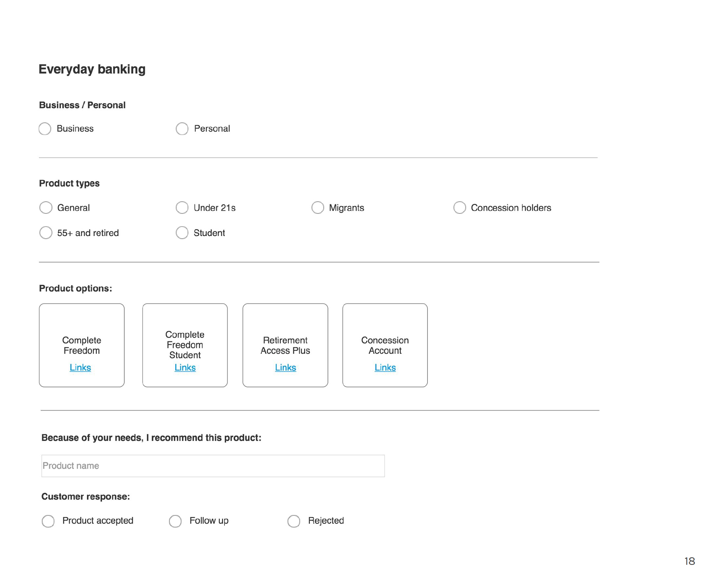Open Links under Retirement Access Plus

click(285, 367)
